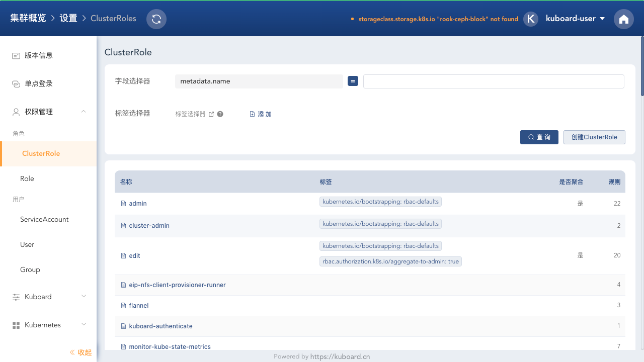
Task: Click 创建ClusterRole button
Action: pyautogui.click(x=594, y=137)
